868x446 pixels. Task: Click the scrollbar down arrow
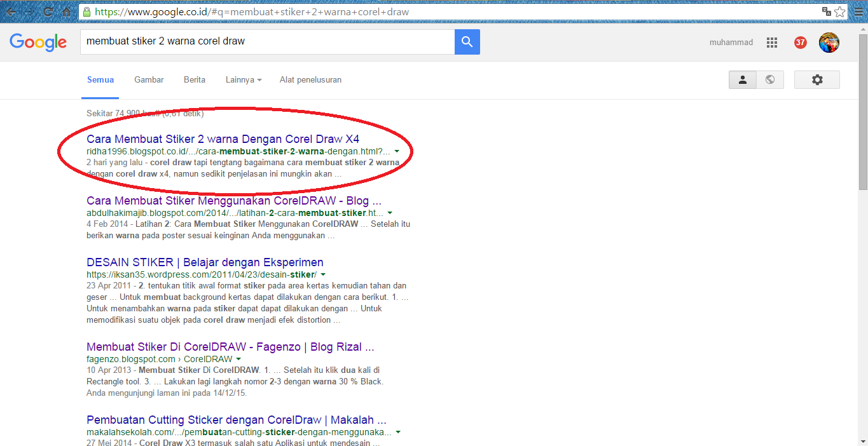tap(863, 441)
